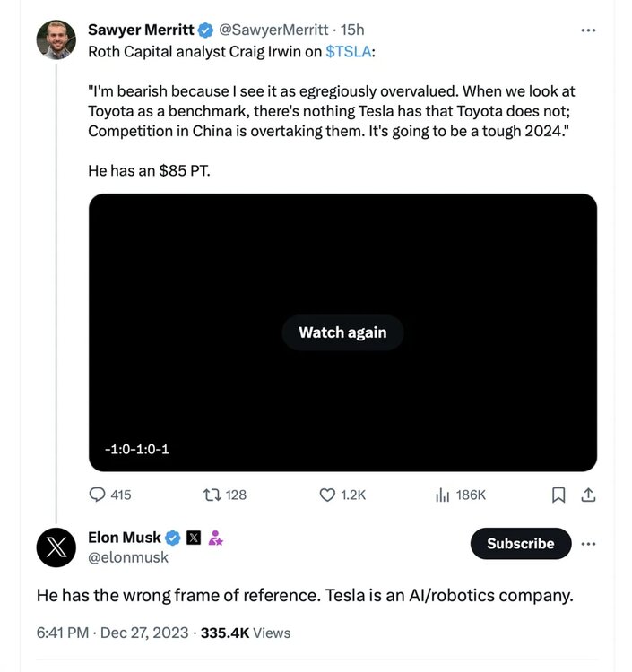The width and height of the screenshot is (632, 672).
Task: Click Elon Musk's purple subscriber badge
Action: click(x=215, y=538)
